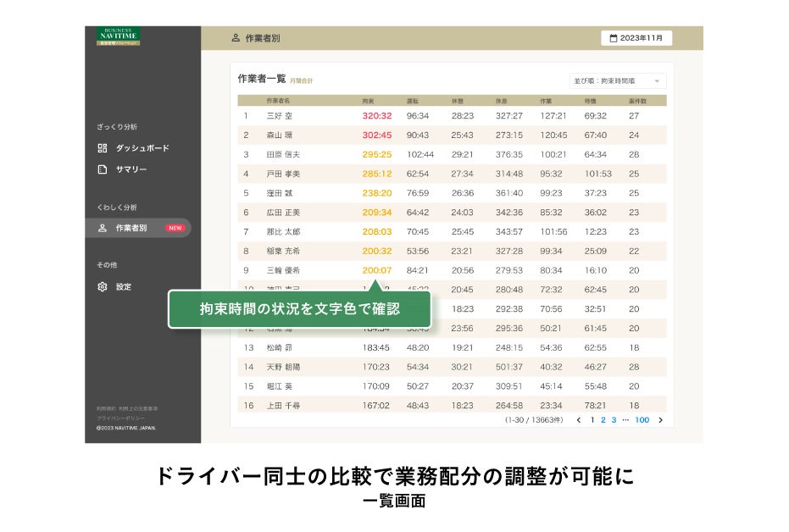Viewport: 789px width, 532px height.
Task: Open the サマリー document icon
Action: coord(103,169)
